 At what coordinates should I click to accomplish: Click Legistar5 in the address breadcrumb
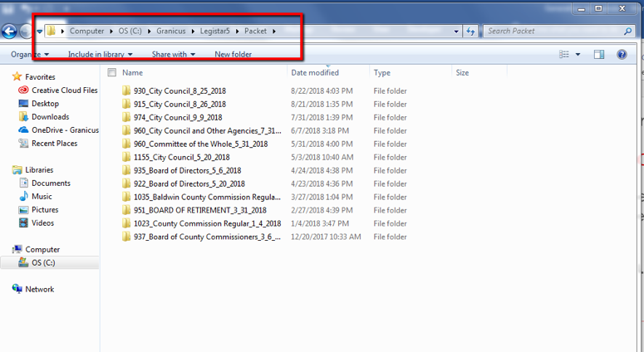(214, 32)
